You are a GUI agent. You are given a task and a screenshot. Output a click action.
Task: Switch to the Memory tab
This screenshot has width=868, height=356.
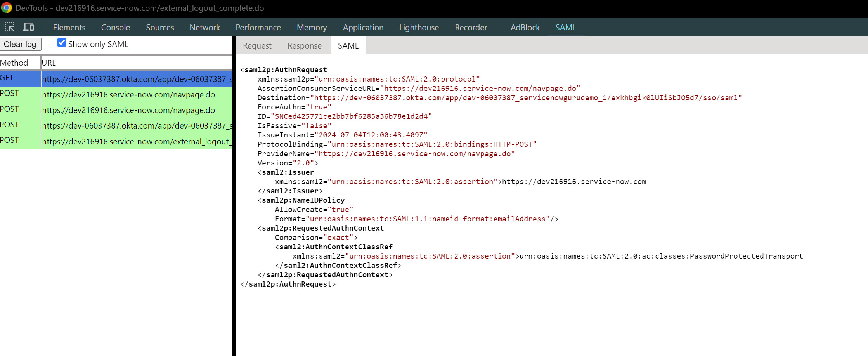tap(312, 28)
